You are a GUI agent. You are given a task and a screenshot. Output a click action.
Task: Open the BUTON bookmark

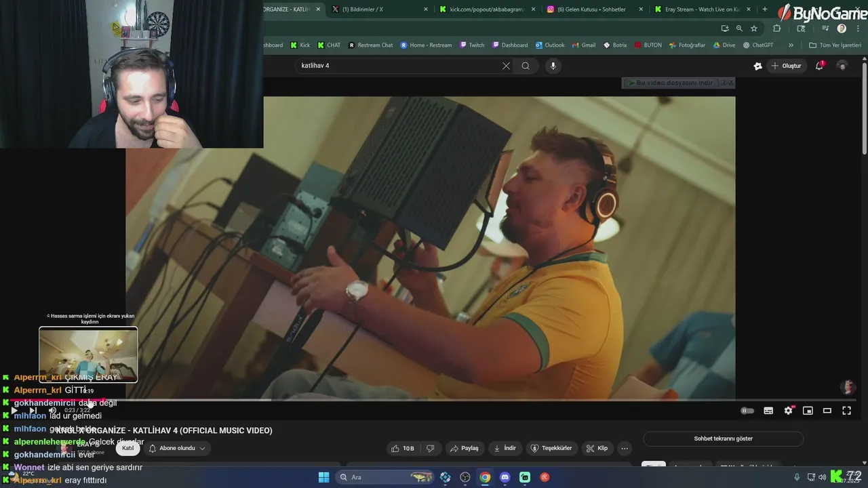click(648, 45)
